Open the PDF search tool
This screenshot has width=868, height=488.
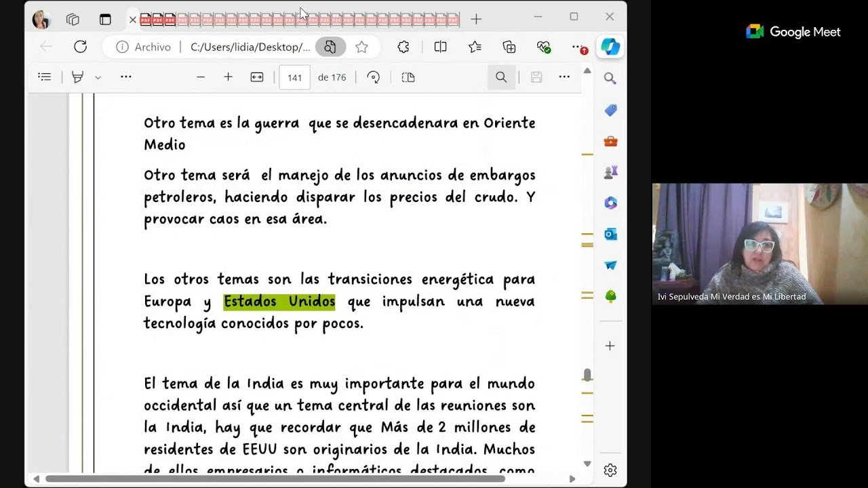point(501,77)
